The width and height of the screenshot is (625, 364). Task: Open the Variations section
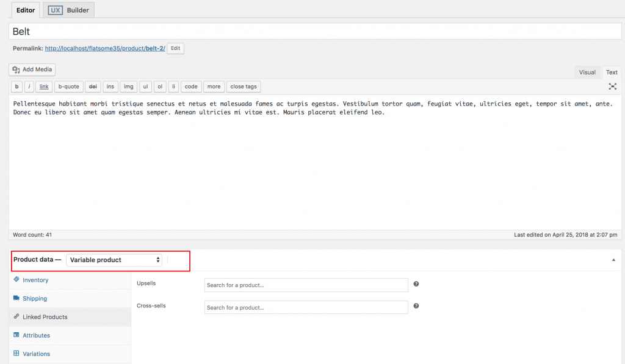(x=35, y=354)
